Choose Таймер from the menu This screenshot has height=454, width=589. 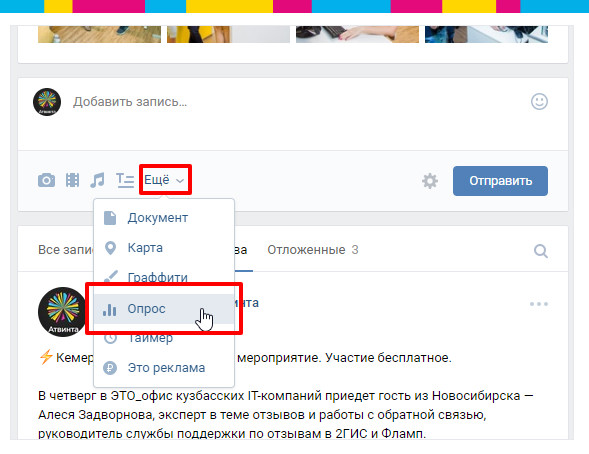[164, 339]
